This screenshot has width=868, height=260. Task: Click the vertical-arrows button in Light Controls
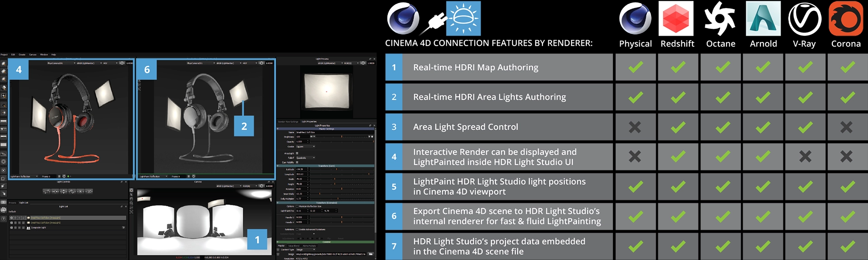click(63, 191)
